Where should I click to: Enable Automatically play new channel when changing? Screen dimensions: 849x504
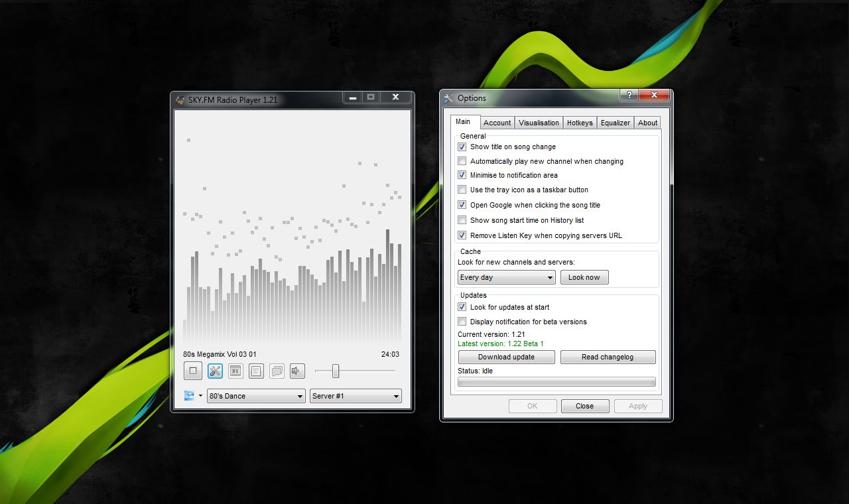[462, 161]
